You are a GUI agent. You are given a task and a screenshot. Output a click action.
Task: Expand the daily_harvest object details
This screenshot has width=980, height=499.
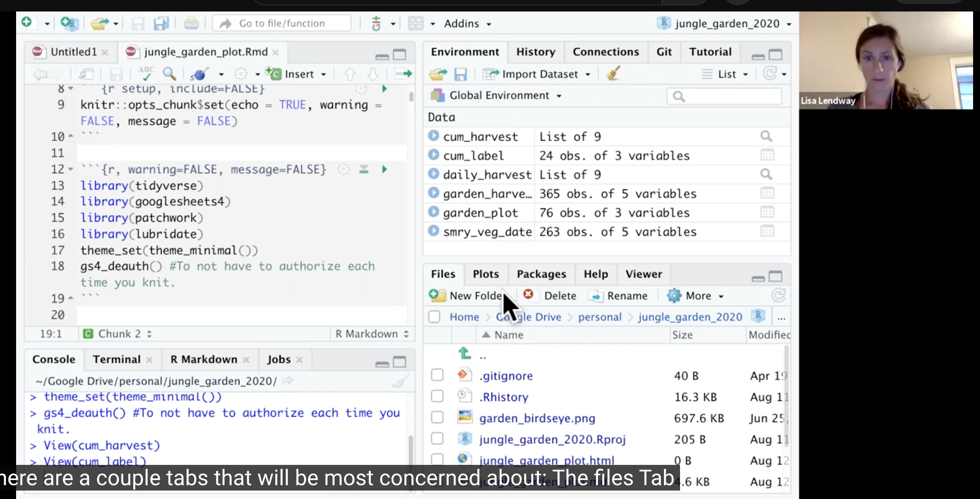coord(433,174)
